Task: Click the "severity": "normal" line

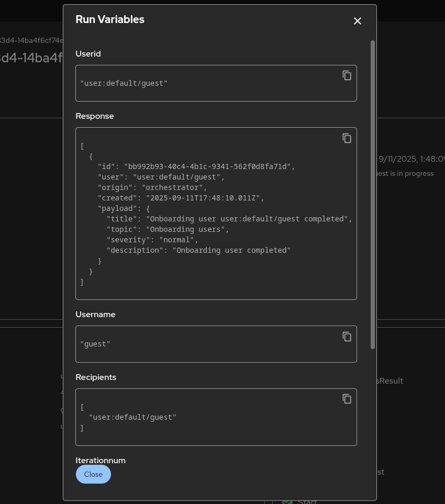Action: point(152,240)
